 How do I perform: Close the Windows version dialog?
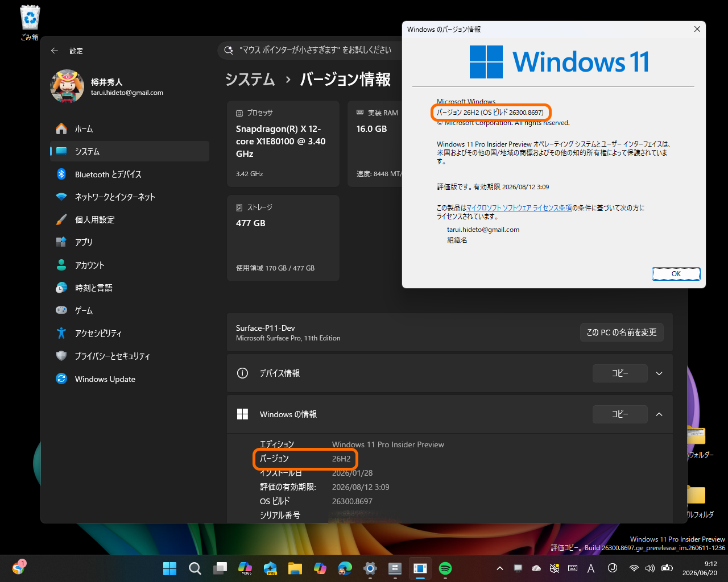click(697, 29)
